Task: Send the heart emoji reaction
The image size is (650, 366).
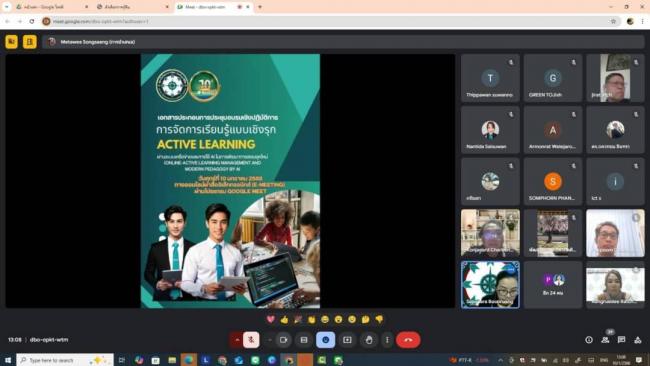Action: [271, 319]
